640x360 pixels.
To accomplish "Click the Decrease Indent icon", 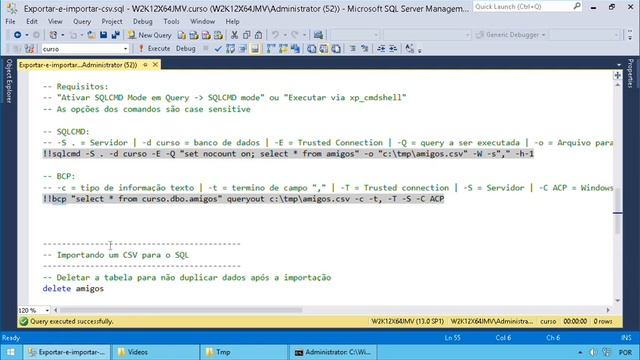I will [x=381, y=49].
